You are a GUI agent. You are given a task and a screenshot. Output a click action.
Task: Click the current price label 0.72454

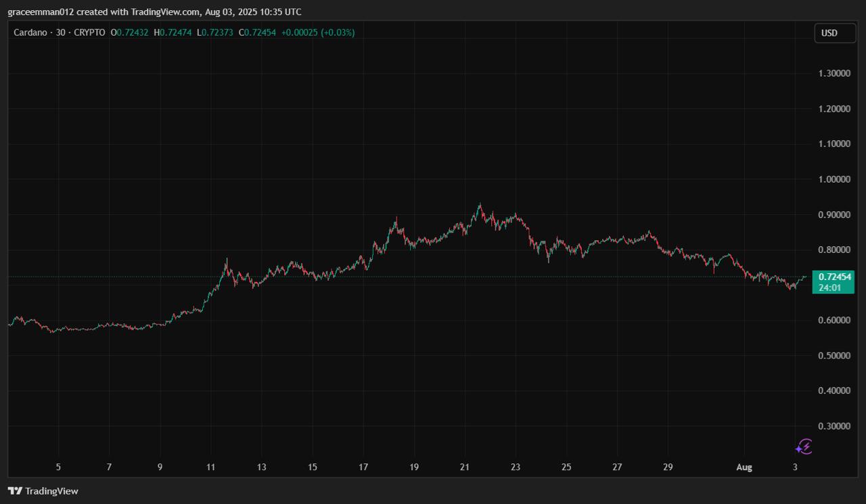click(x=834, y=277)
